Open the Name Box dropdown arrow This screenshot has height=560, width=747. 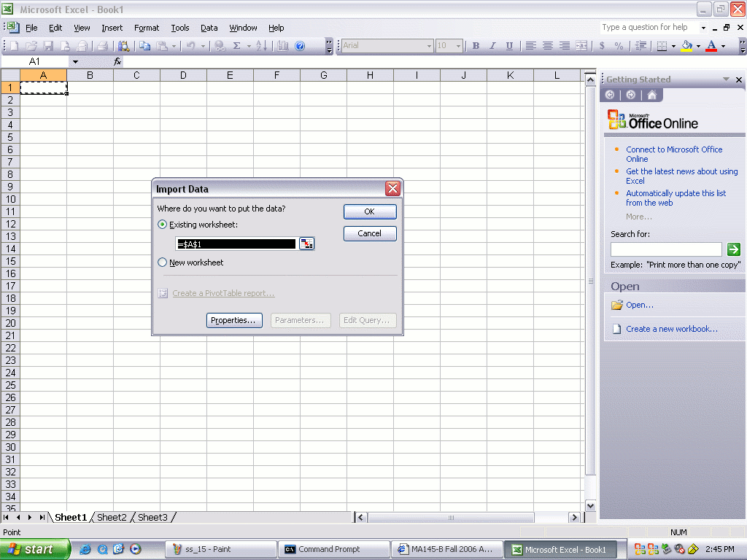coord(75,62)
